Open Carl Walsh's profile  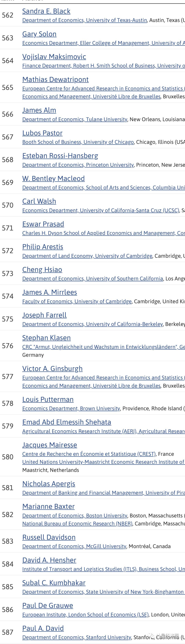tap(39, 201)
